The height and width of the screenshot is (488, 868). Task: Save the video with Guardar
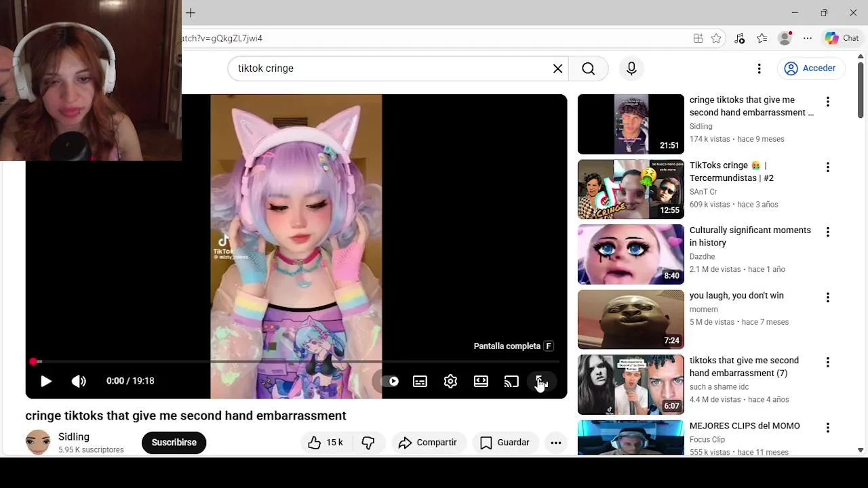(x=505, y=443)
